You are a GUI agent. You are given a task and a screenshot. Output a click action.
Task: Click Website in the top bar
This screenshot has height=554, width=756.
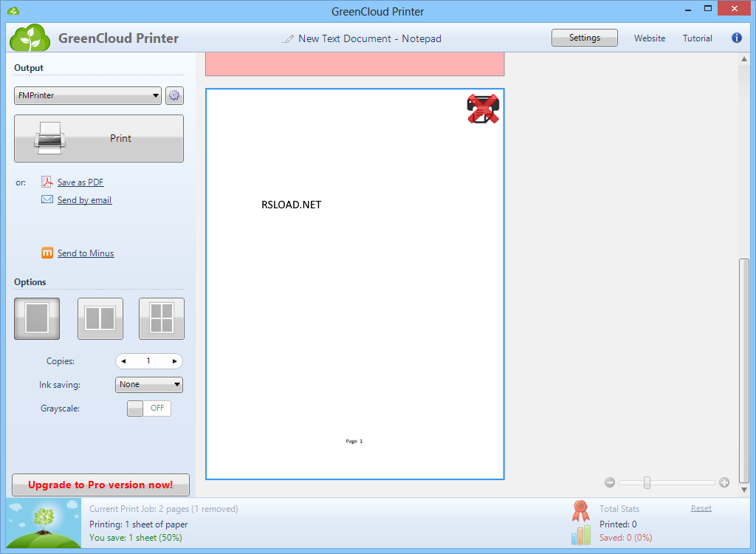pos(649,38)
